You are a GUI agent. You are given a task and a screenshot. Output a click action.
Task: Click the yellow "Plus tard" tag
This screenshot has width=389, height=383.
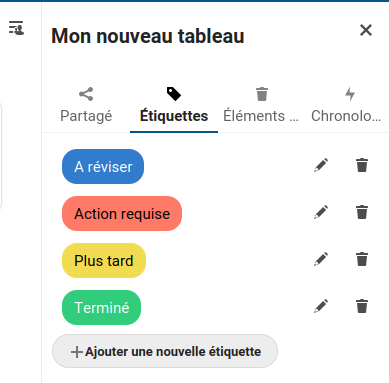104,260
